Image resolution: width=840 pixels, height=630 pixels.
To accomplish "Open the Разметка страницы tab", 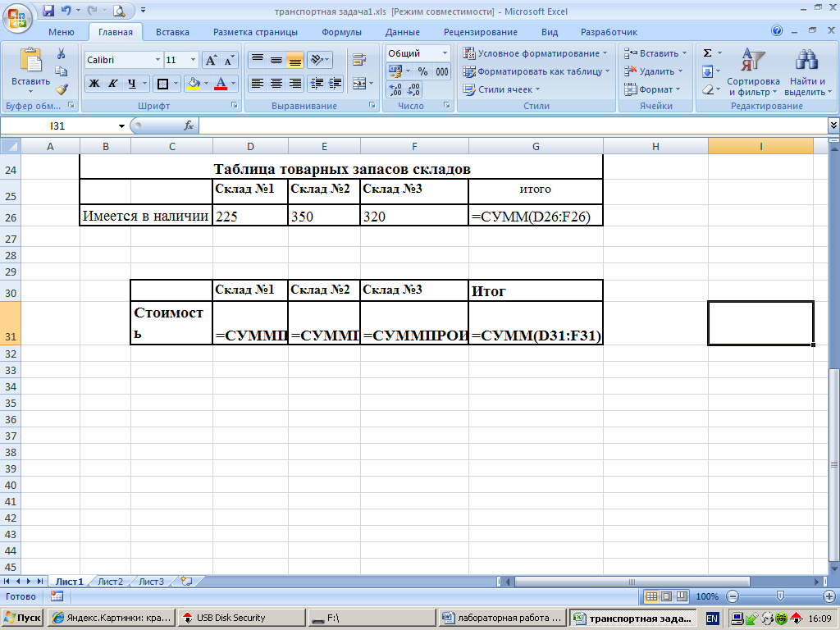I will pyautogui.click(x=256, y=32).
